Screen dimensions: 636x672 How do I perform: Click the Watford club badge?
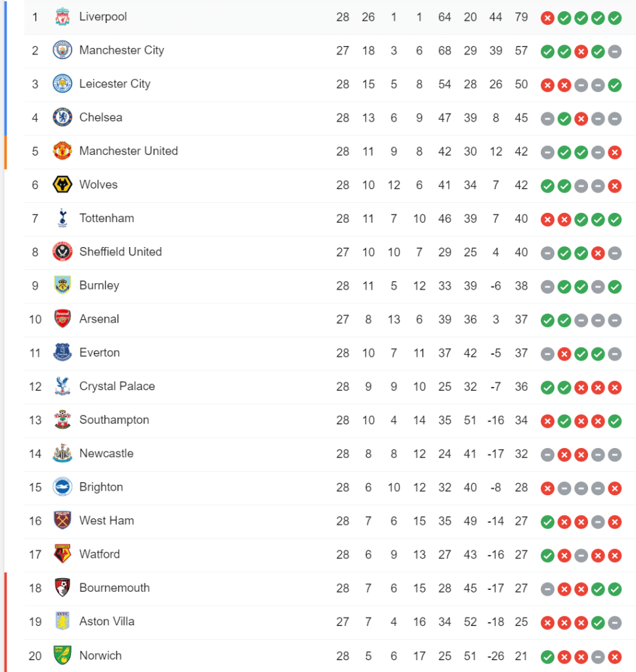[x=62, y=554]
